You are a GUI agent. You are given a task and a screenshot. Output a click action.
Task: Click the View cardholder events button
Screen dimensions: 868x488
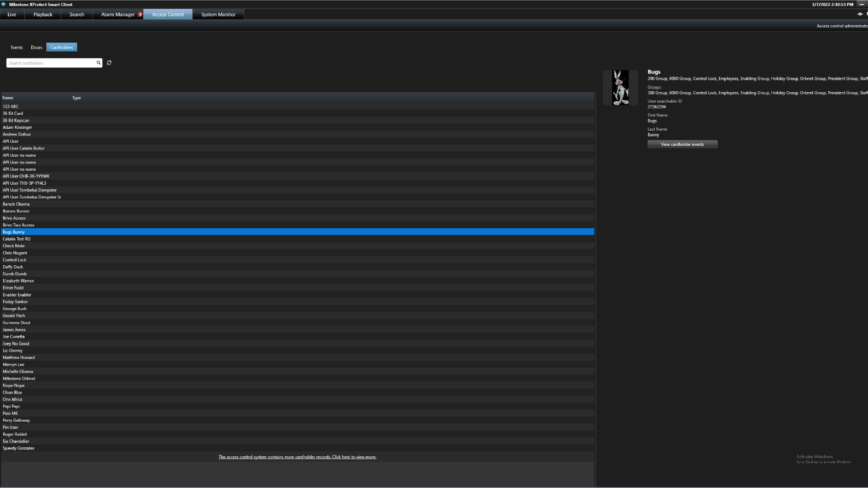point(682,144)
